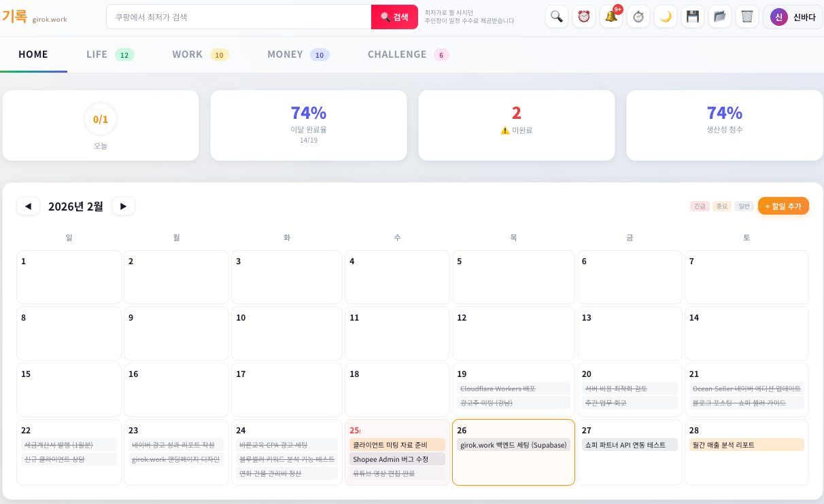Open the folder archive icon
The width and height of the screenshot is (824, 504).
720,16
